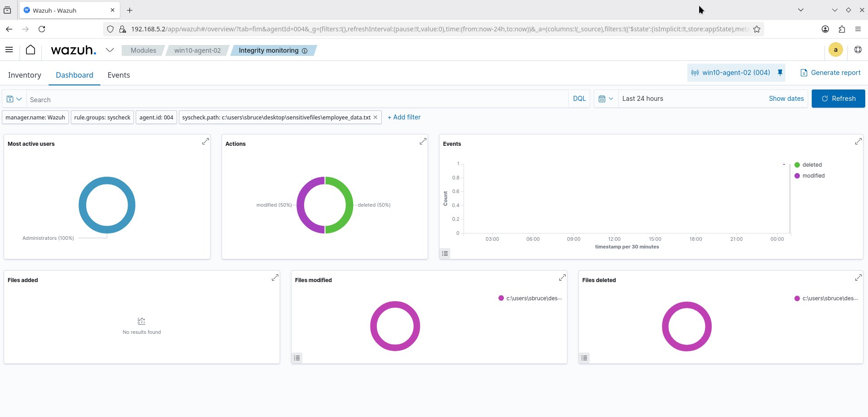Switch query language via DQL
Viewport: 868px width, 417px height.
point(579,99)
